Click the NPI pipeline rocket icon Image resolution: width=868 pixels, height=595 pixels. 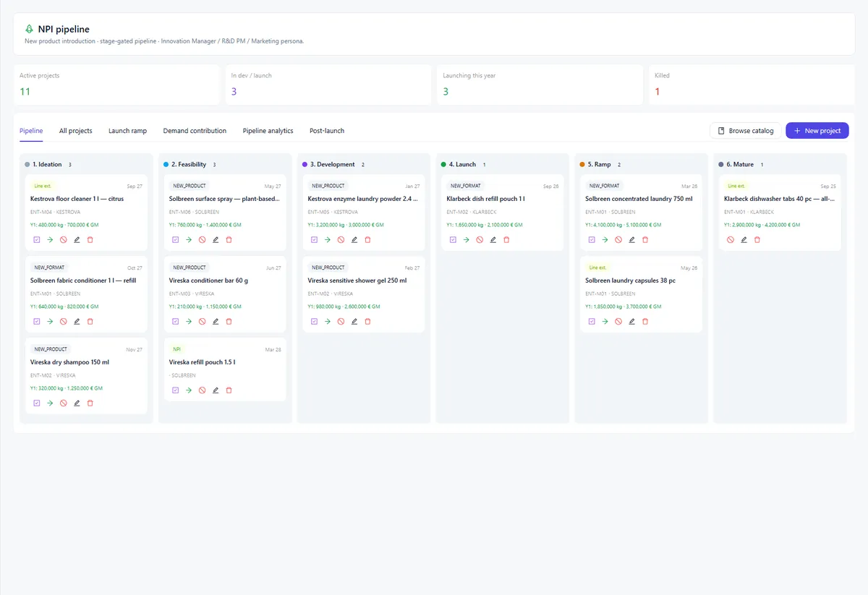[30, 29]
